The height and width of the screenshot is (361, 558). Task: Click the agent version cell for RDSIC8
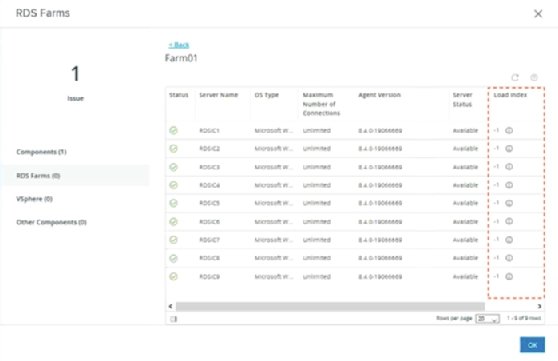tap(380, 258)
